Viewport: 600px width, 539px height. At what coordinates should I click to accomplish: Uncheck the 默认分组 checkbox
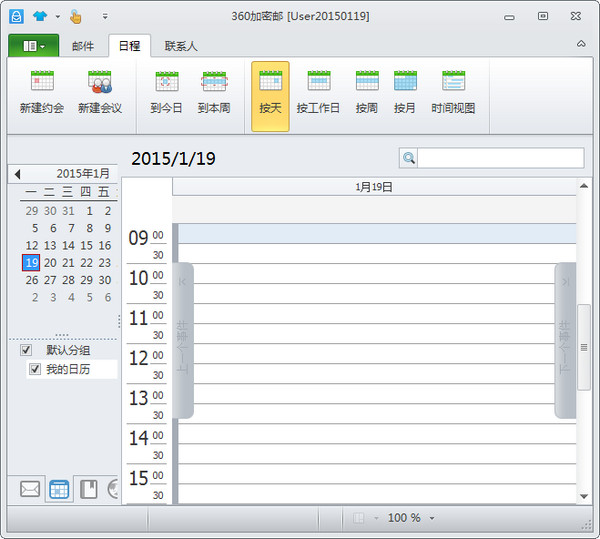[26, 350]
